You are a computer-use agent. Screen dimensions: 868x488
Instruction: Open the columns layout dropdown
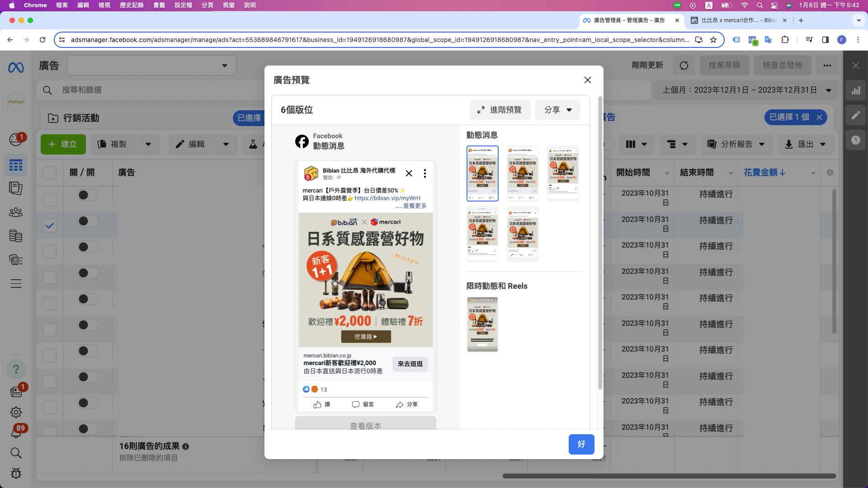pos(637,144)
